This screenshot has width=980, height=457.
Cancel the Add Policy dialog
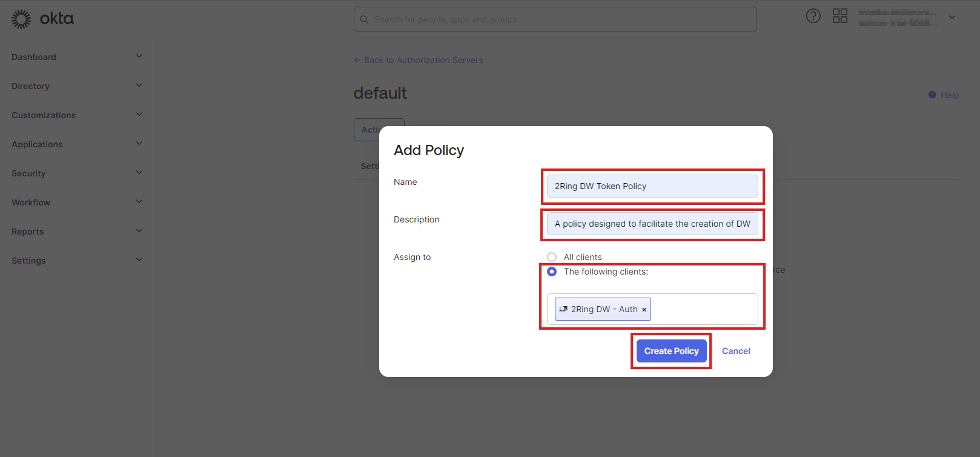coord(736,351)
